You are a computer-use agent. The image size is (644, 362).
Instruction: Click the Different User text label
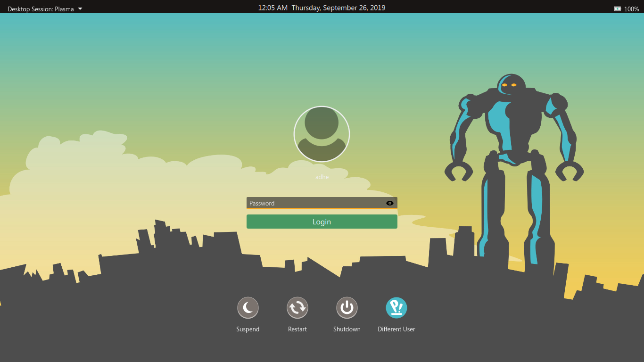click(x=396, y=329)
